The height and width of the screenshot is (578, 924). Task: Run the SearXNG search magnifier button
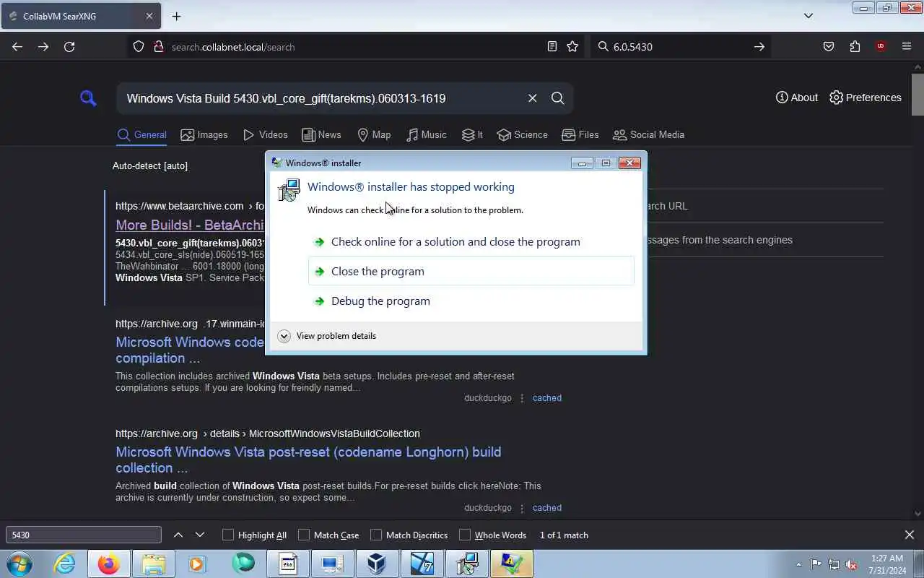point(557,98)
